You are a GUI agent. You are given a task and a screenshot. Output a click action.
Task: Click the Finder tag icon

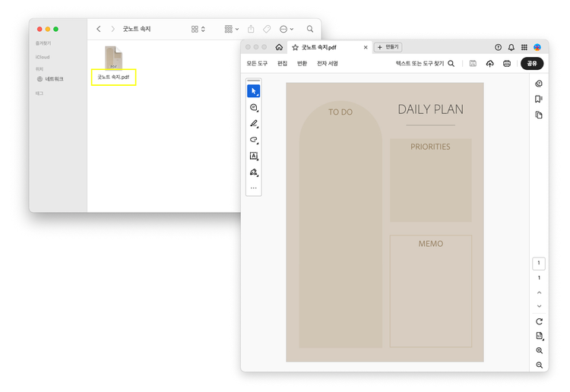pos(267,29)
